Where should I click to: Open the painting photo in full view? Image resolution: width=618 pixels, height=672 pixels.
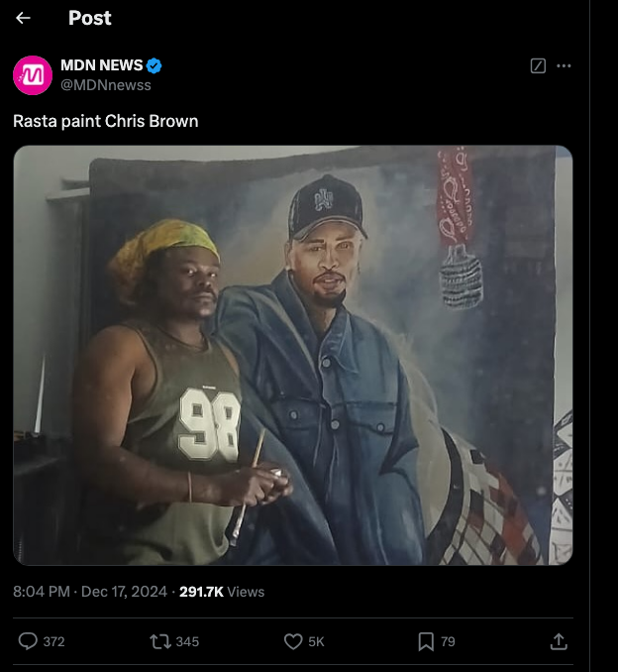[x=293, y=355]
